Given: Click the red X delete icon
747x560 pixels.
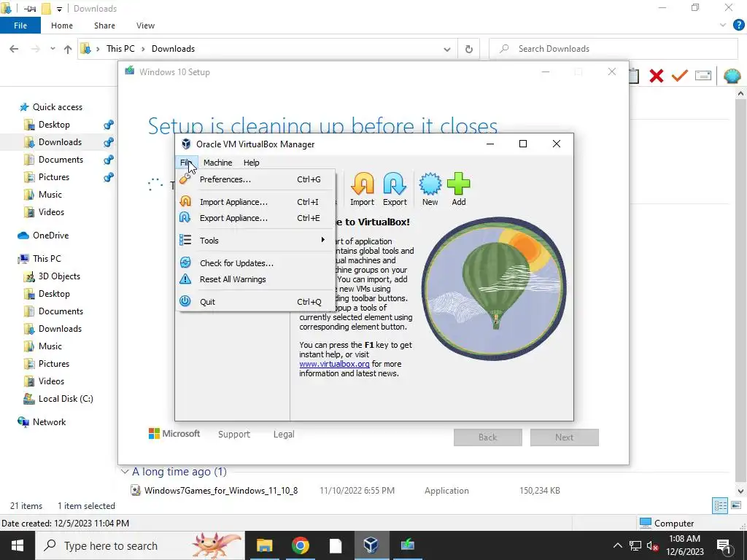Looking at the screenshot, I should [x=656, y=76].
